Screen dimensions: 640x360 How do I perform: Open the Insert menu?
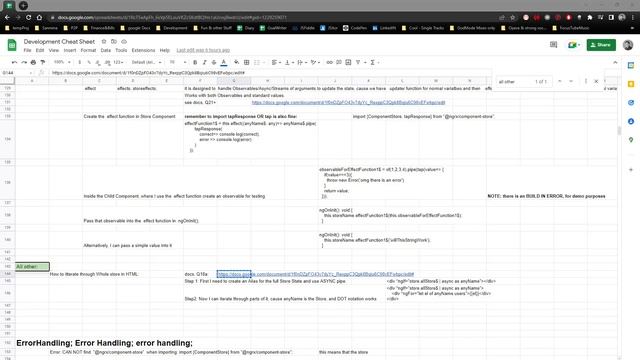[70, 50]
